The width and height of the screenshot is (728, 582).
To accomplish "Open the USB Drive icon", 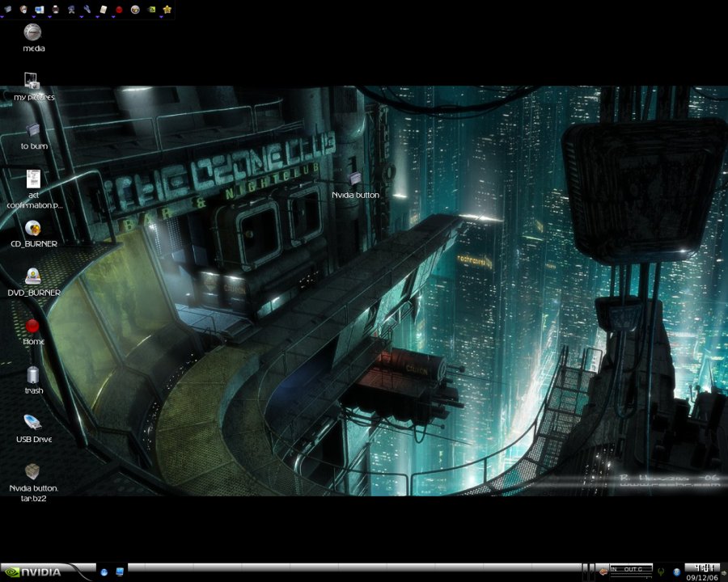I will (32, 422).
